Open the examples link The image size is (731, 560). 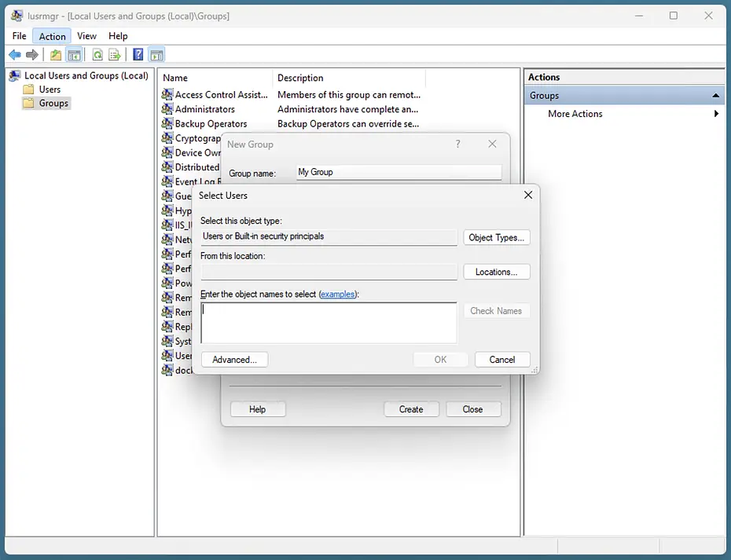click(x=337, y=295)
